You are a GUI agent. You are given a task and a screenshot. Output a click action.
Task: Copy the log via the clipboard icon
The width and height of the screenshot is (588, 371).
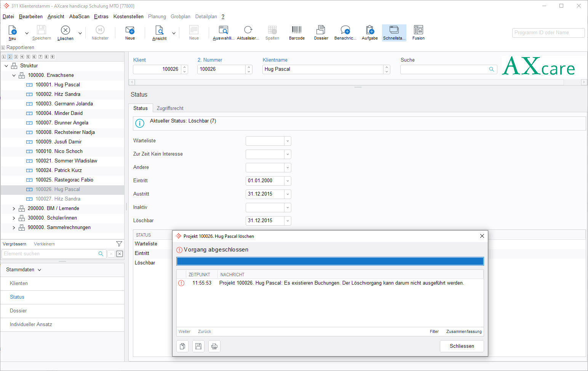(x=182, y=346)
